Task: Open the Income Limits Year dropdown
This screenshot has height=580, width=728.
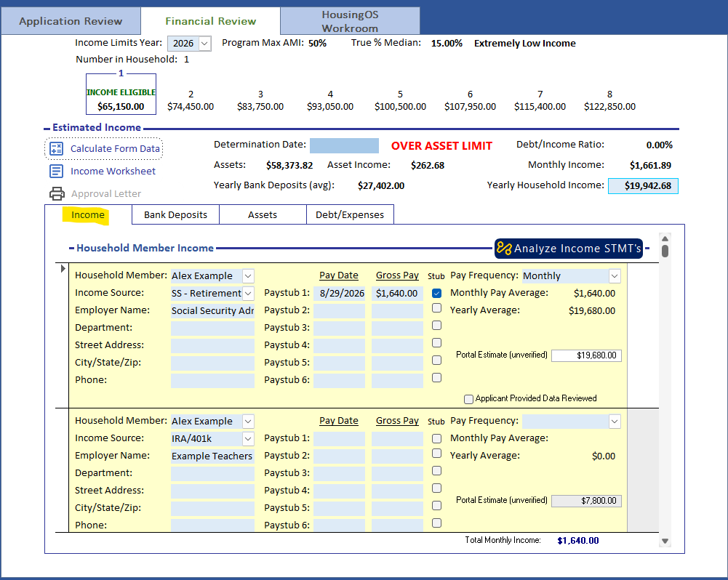Action: coord(205,43)
